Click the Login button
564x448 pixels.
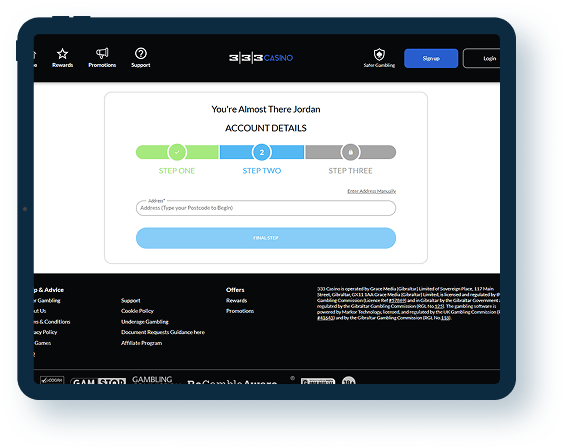(482, 58)
